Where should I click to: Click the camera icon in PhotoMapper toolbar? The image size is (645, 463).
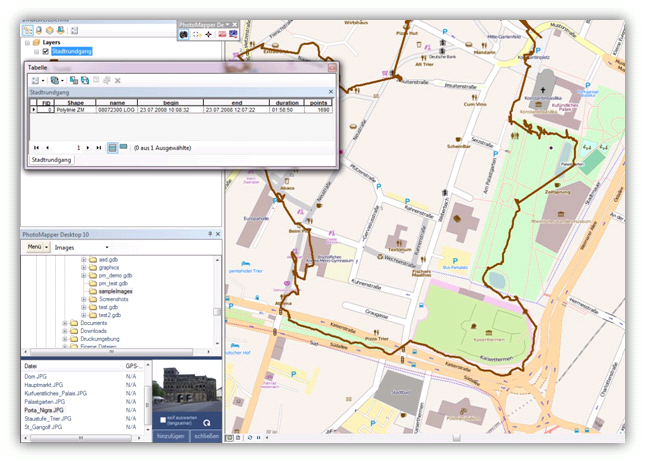coord(184,33)
